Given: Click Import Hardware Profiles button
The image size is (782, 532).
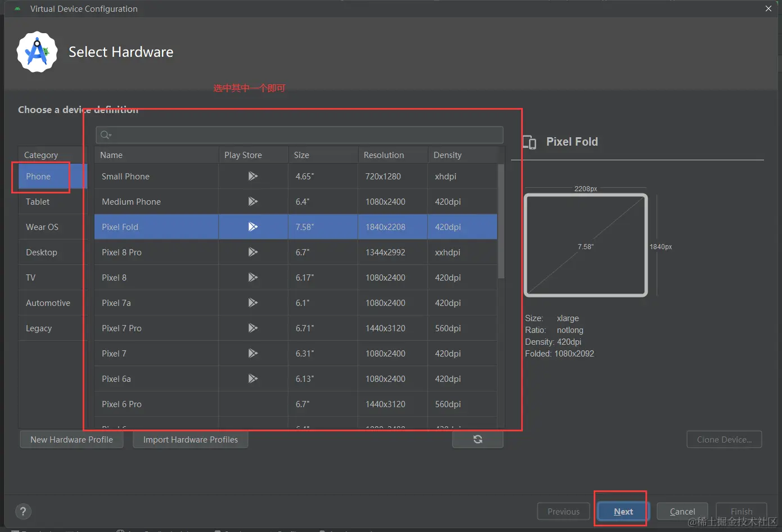Looking at the screenshot, I should (190, 439).
